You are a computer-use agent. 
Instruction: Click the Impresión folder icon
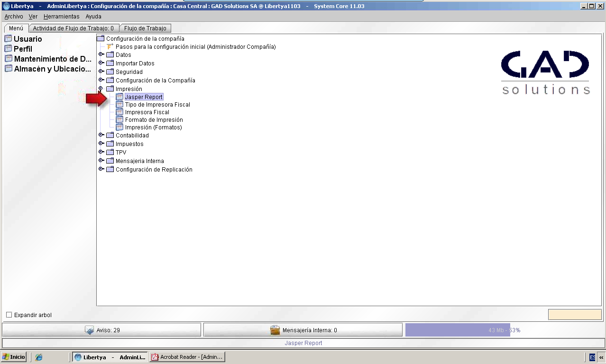(x=110, y=89)
